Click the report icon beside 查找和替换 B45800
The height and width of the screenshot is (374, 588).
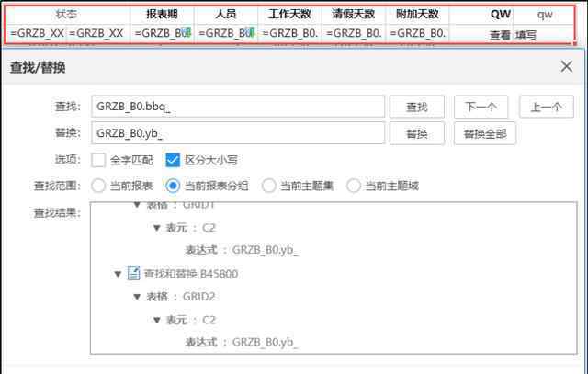132,274
